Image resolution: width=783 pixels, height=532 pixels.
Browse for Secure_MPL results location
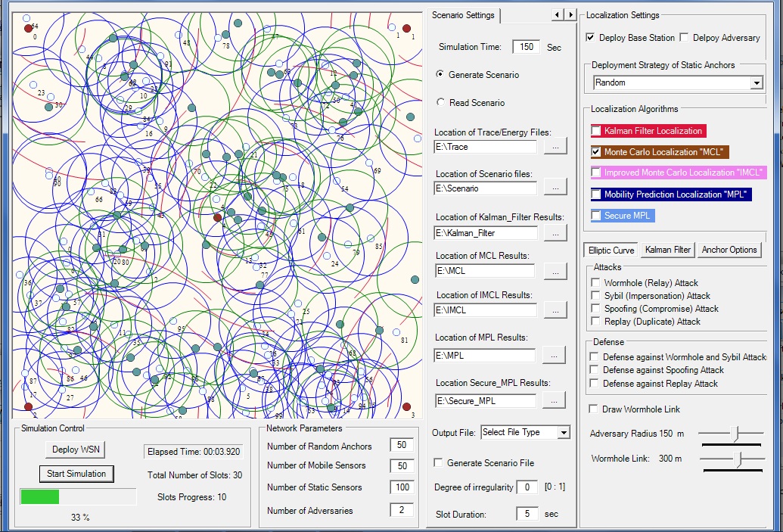click(x=554, y=400)
